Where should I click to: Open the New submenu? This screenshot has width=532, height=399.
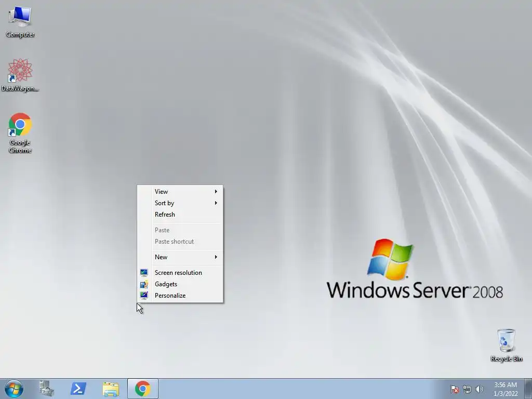(180, 257)
